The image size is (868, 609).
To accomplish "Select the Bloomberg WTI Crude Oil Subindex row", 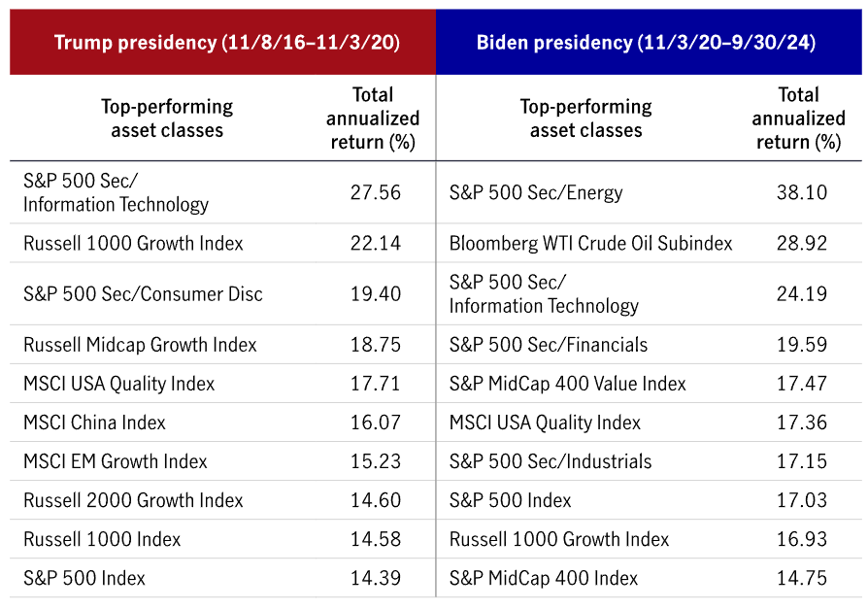I will click(590, 243).
